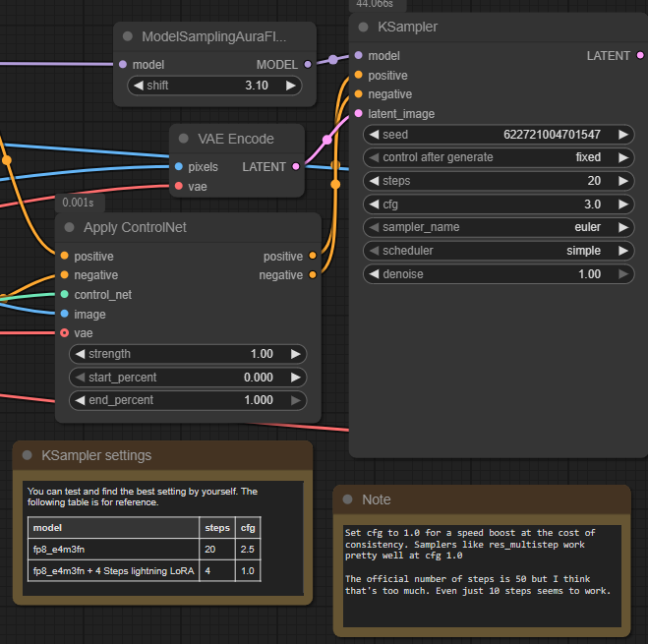648x644 pixels.
Task: Select the KSampler node title
Action: [407, 28]
